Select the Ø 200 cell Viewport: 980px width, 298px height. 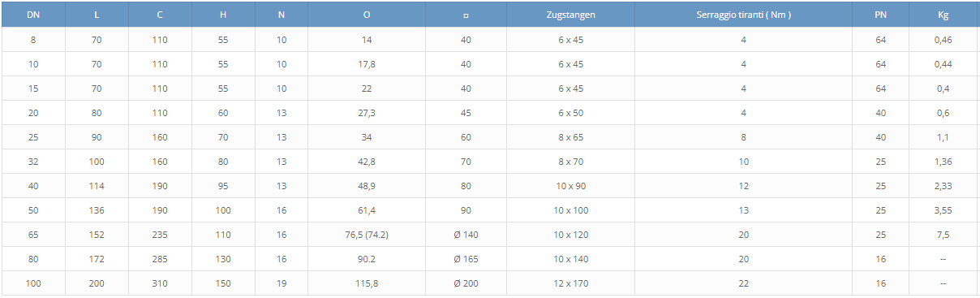tap(466, 283)
